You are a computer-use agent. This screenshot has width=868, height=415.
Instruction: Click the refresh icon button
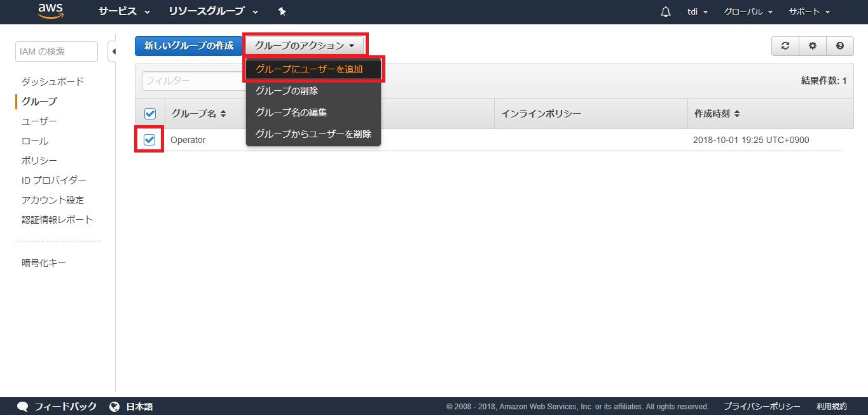point(785,46)
